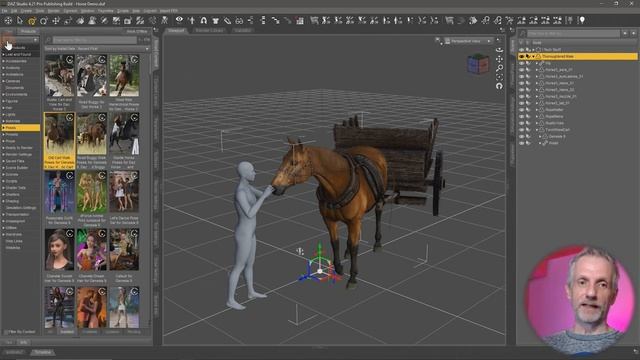
Task: Click the search icon in the Scene pane
Action: [522, 33]
